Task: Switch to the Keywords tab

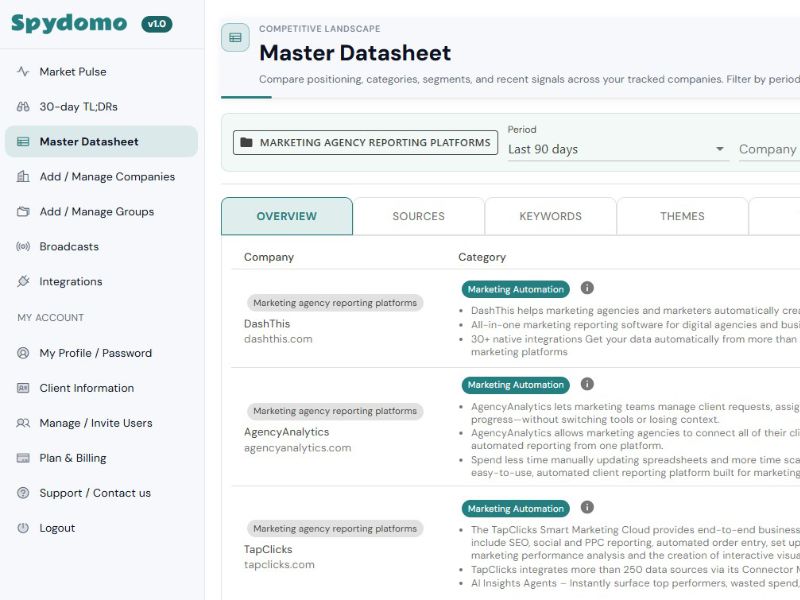Action: [x=551, y=216]
